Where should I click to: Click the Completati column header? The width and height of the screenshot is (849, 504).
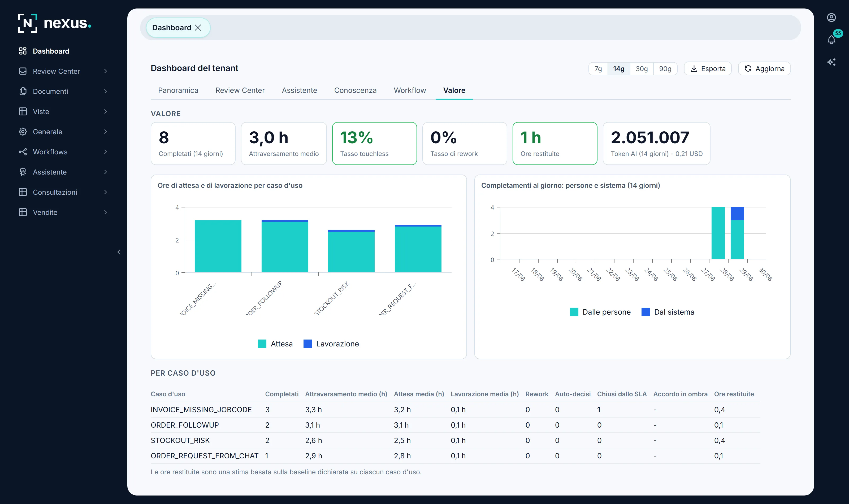[x=282, y=394]
